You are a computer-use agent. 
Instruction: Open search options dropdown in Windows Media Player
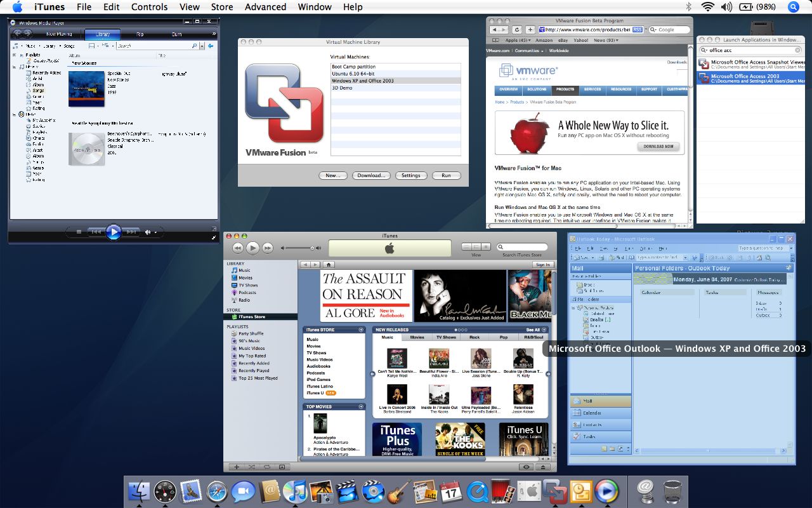tap(202, 46)
